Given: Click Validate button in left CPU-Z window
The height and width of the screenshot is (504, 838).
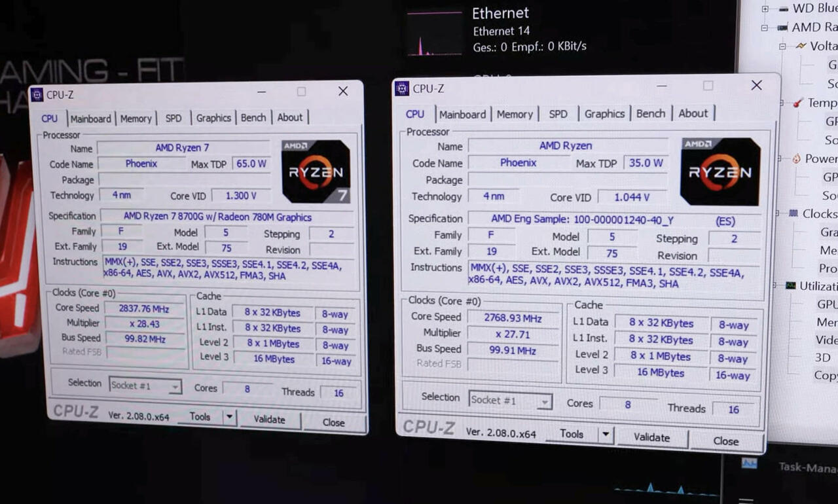Looking at the screenshot, I should 269,420.
